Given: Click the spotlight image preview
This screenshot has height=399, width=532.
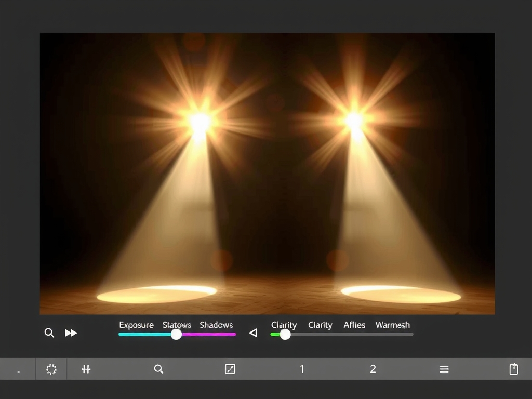Looking at the screenshot, I should click(267, 174).
